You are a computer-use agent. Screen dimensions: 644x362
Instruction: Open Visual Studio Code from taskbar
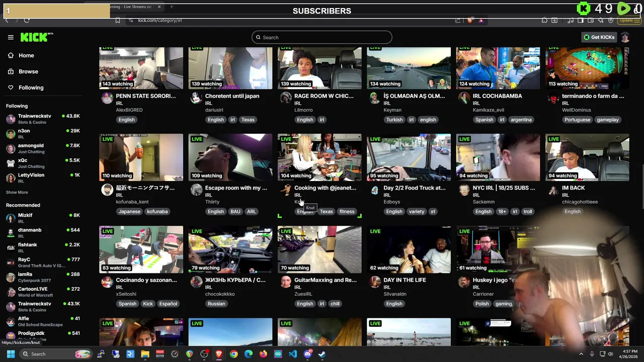[x=293, y=354]
